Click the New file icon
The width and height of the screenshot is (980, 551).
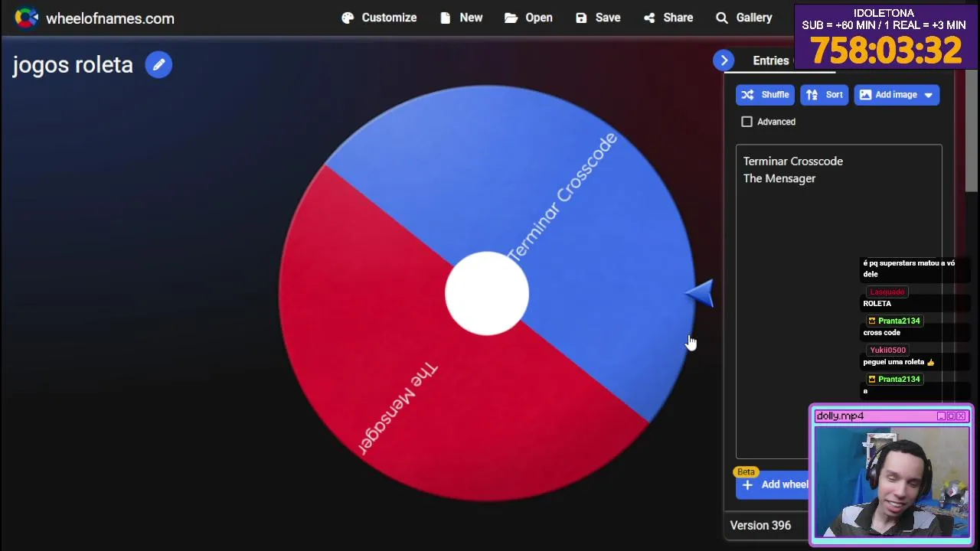coord(445,18)
